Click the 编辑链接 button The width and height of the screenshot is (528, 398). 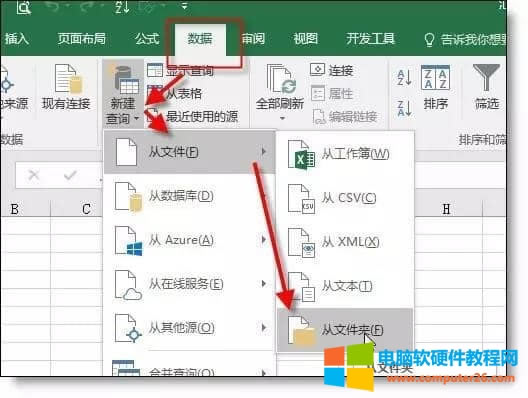tap(345, 117)
